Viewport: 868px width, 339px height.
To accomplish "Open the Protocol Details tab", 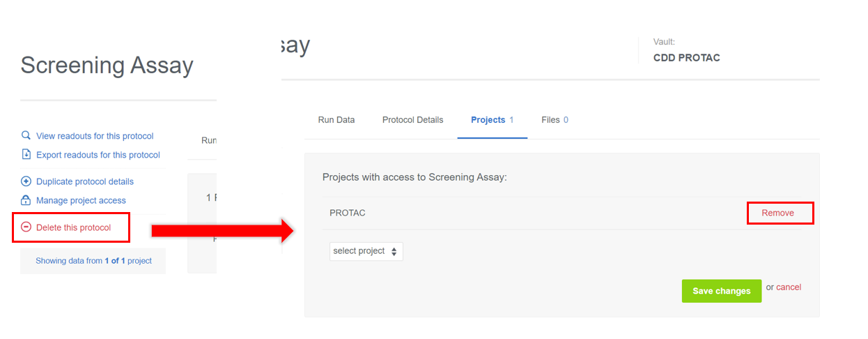I will [412, 120].
